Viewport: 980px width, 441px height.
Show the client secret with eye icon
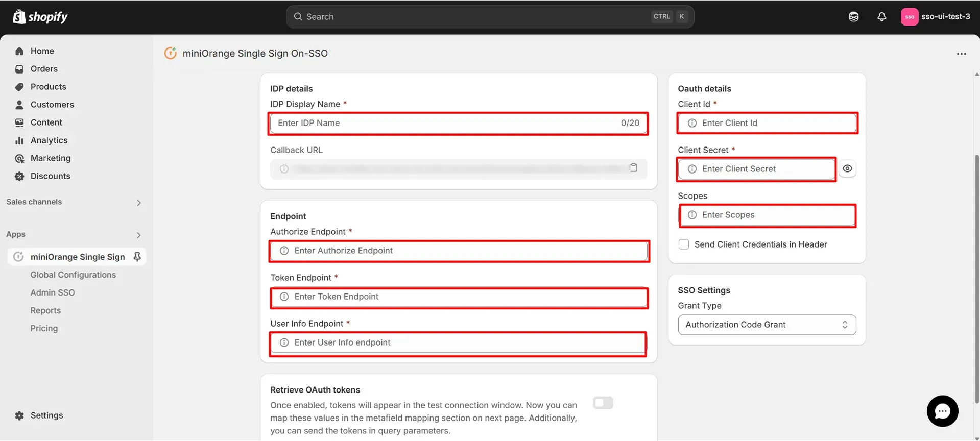847,168
